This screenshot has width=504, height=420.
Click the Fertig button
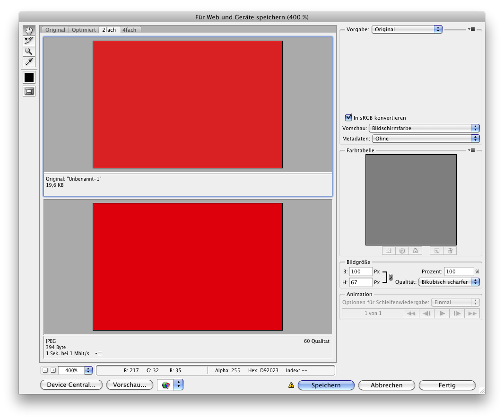pos(447,385)
